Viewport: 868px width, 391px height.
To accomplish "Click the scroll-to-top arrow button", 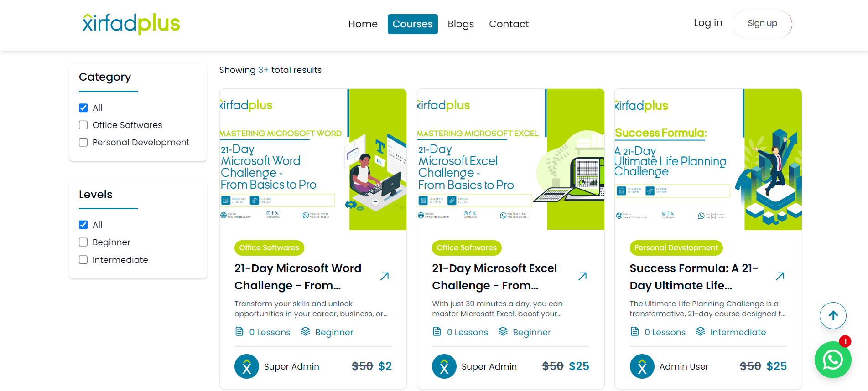I will [x=833, y=315].
